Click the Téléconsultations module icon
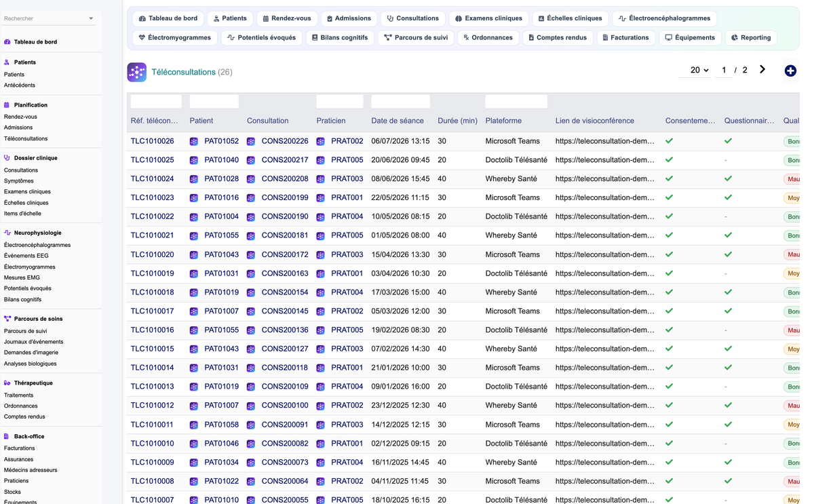 click(136, 72)
